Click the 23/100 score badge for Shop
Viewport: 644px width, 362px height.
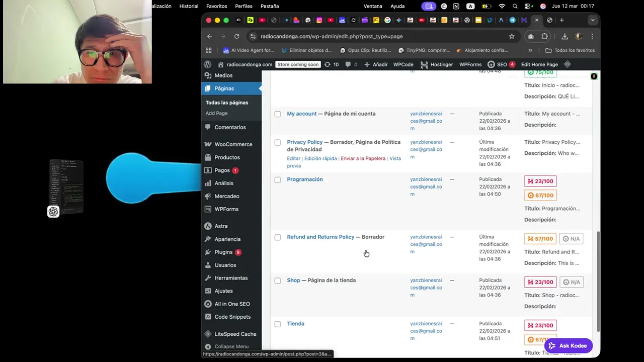click(540, 282)
